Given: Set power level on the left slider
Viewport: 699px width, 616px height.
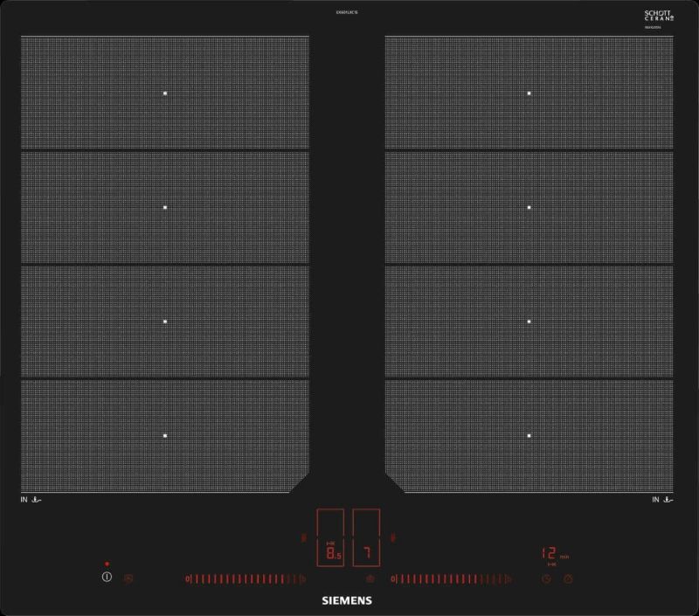Looking at the screenshot, I should point(246,578).
